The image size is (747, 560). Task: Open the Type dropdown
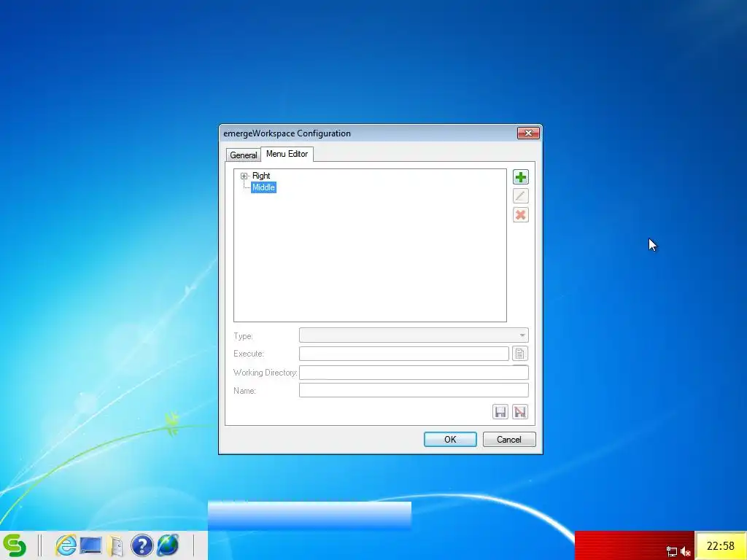[x=414, y=335]
